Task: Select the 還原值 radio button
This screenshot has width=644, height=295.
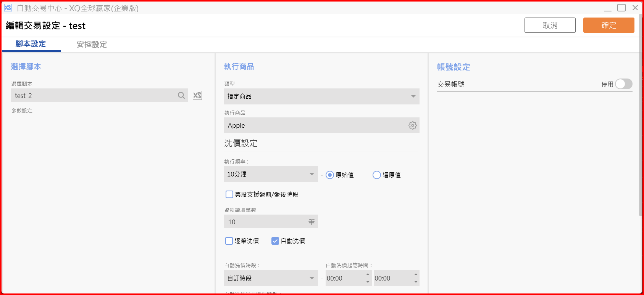Action: pos(377,175)
